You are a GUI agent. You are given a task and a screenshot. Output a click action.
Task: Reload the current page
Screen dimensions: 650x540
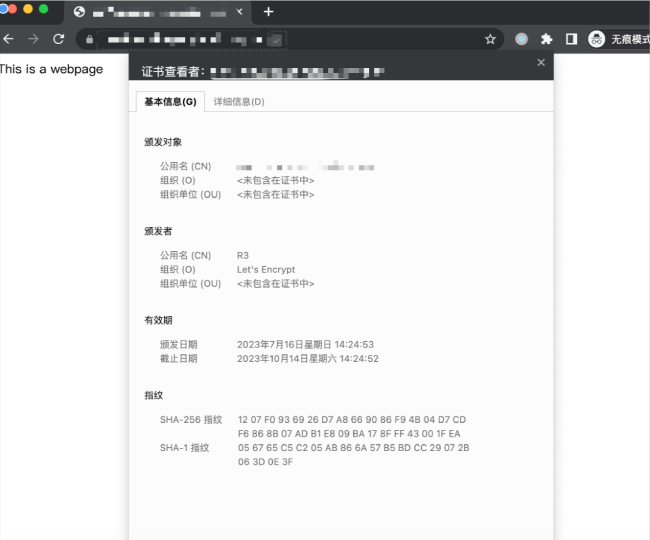coord(59,39)
